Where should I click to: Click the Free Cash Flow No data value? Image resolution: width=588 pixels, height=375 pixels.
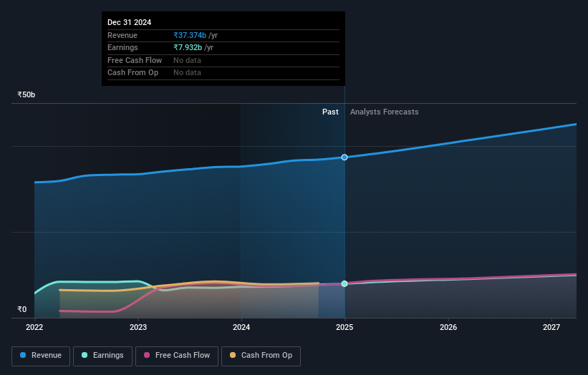coord(187,60)
